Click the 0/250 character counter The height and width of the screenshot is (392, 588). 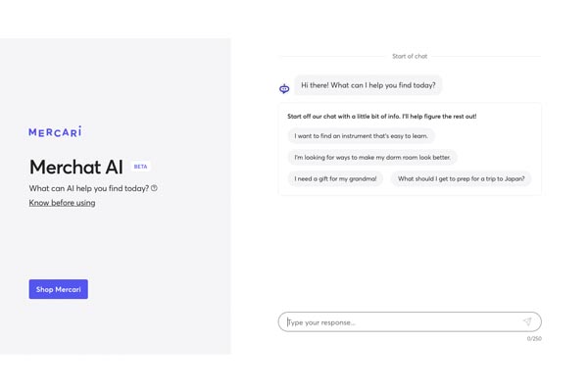coord(534,339)
